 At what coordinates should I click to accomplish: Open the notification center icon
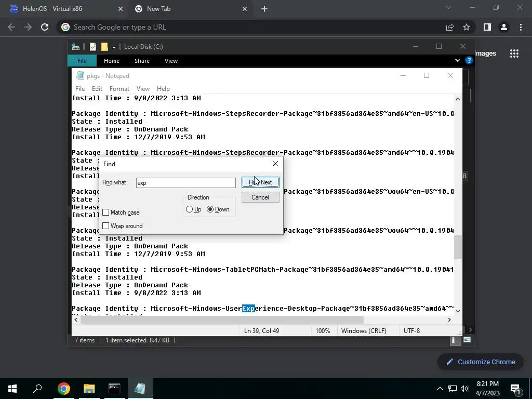point(515,389)
